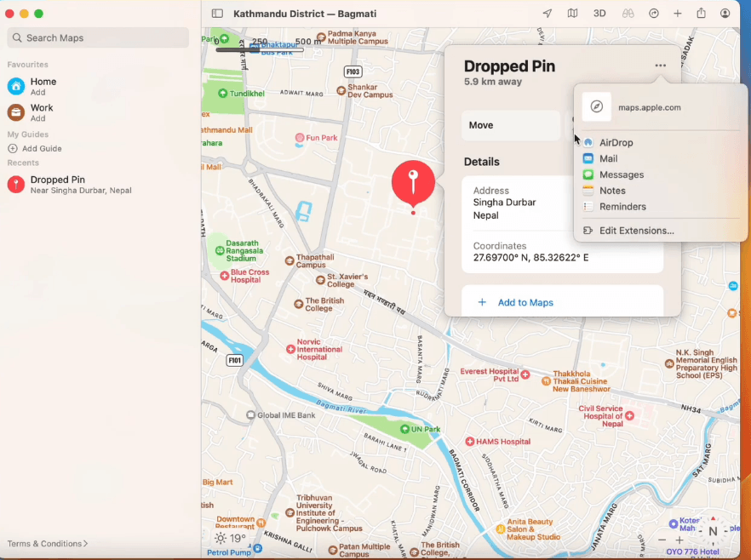Click the 19° weather indicator

click(231, 538)
